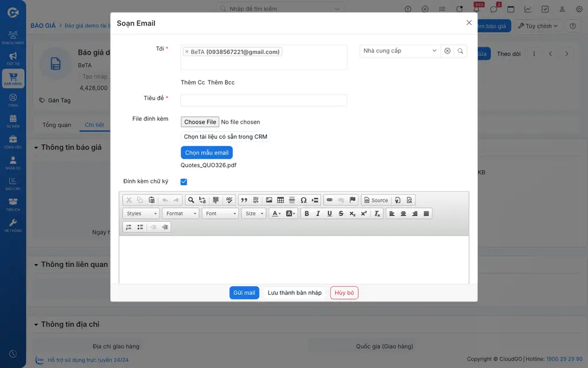588x368 pixels.
Task: Click the Replace icon in editor toolbar
Action: coord(203,200)
